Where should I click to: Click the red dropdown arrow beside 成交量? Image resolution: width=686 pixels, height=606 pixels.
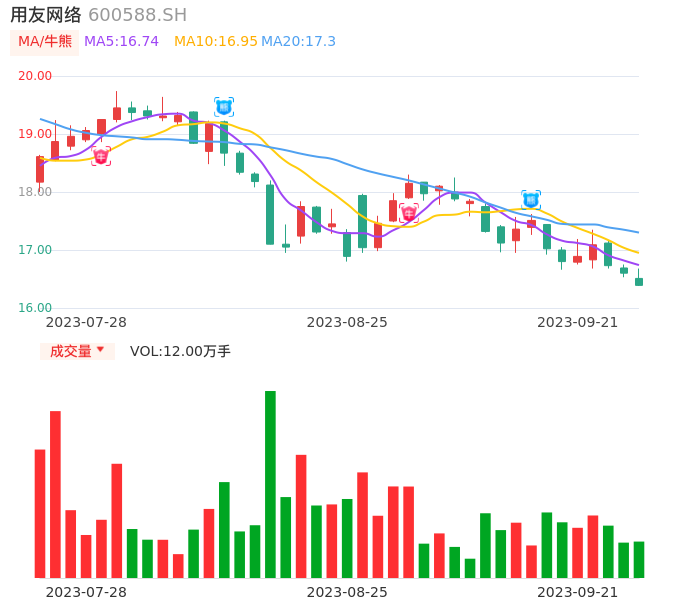tap(100, 350)
